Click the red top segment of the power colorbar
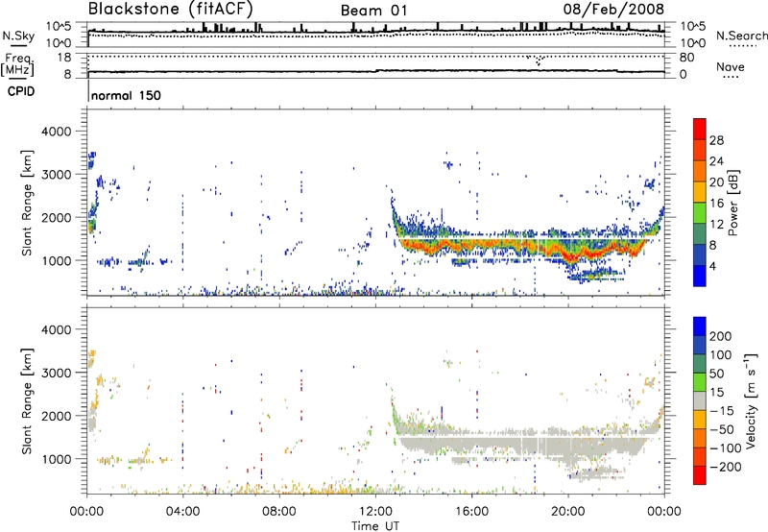The image size is (768, 532). [x=700, y=129]
